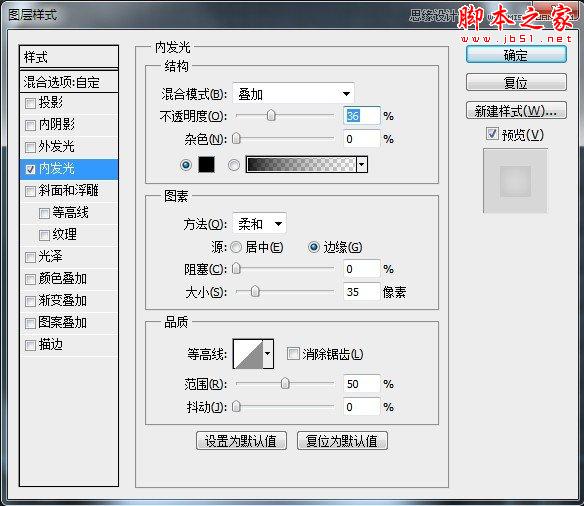The height and width of the screenshot is (506, 584).
Task: Enable the 渐变叠加 checkbox
Action: pyautogui.click(x=30, y=301)
